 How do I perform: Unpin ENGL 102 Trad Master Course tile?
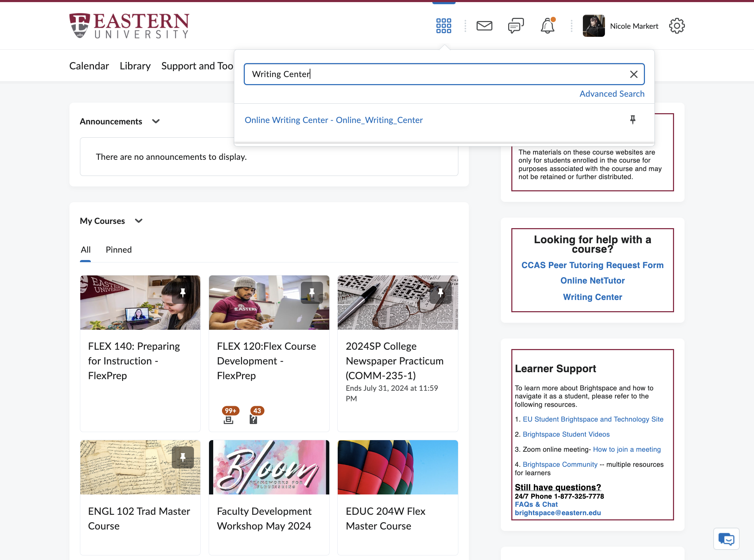click(x=183, y=457)
